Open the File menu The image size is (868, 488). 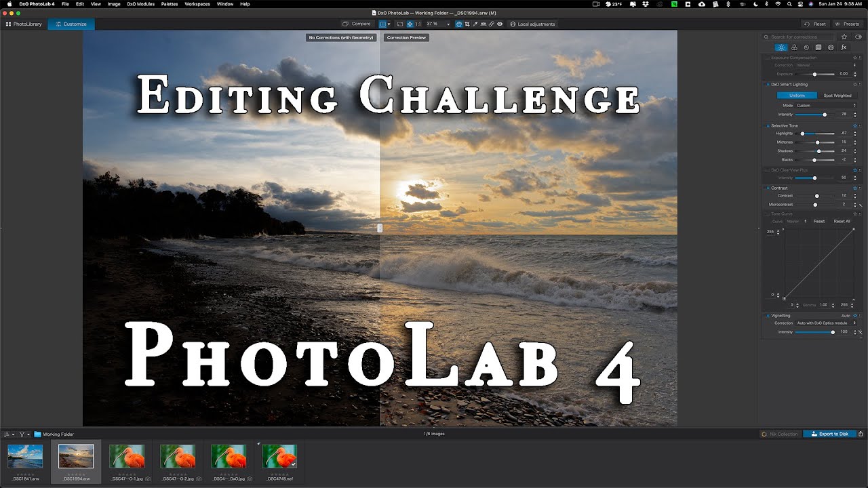[65, 4]
